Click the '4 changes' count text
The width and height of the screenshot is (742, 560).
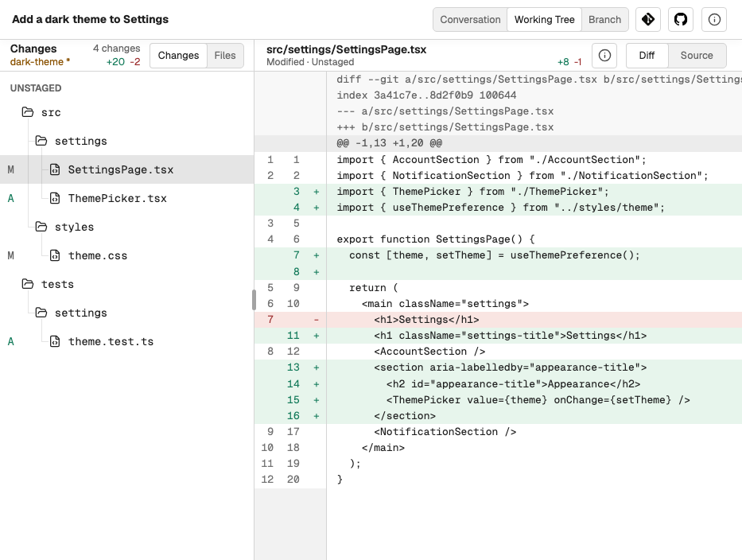(116, 49)
